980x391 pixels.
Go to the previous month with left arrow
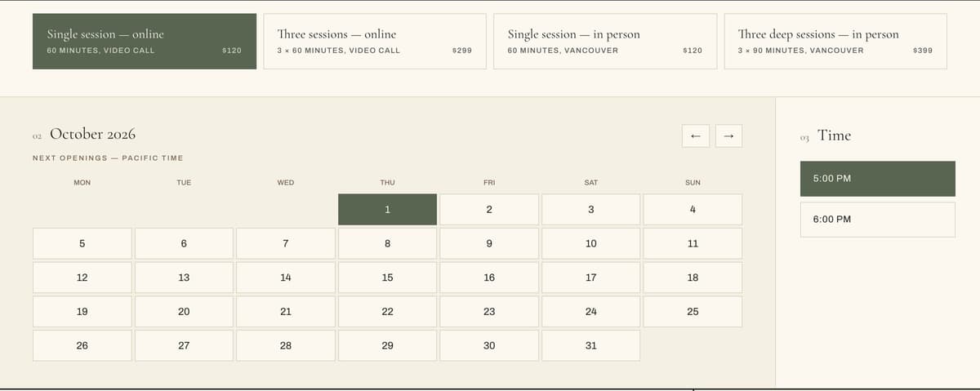695,136
